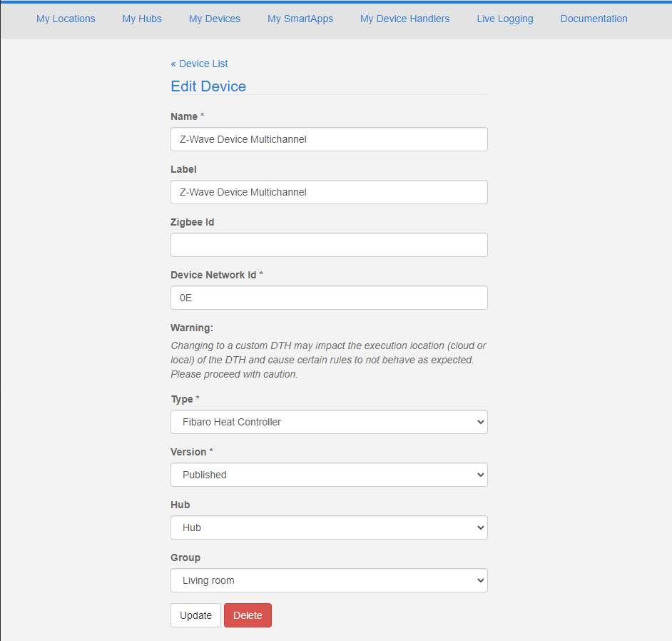
Task: Switch to Live Logging
Action: (x=504, y=19)
